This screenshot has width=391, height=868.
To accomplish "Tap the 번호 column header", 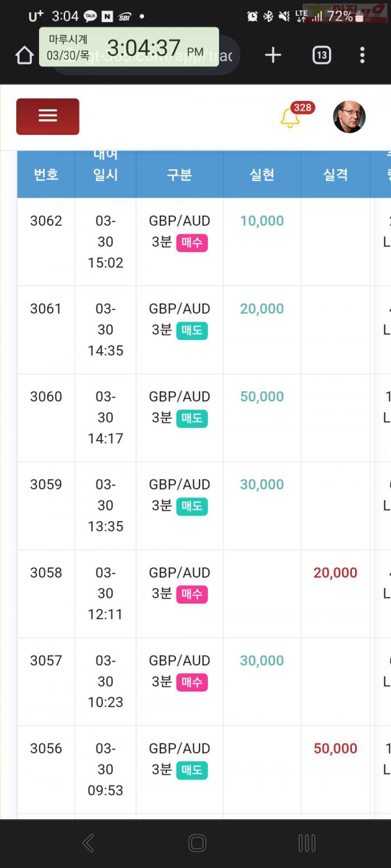I will click(46, 175).
